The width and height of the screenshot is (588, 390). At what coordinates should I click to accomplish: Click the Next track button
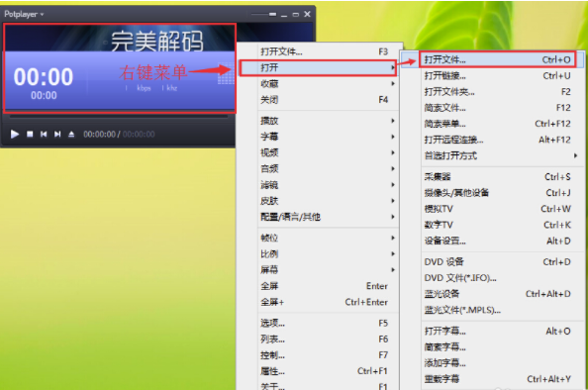pos(57,134)
